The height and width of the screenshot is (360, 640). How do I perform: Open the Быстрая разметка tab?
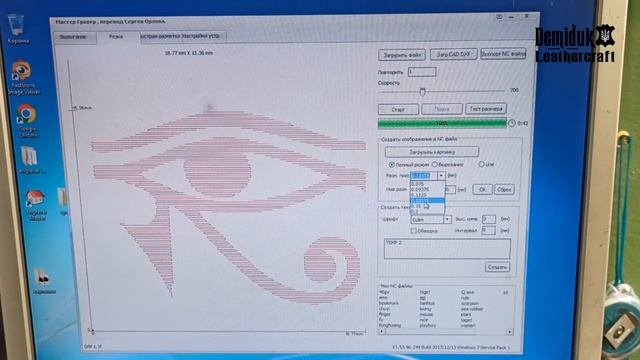pos(160,36)
